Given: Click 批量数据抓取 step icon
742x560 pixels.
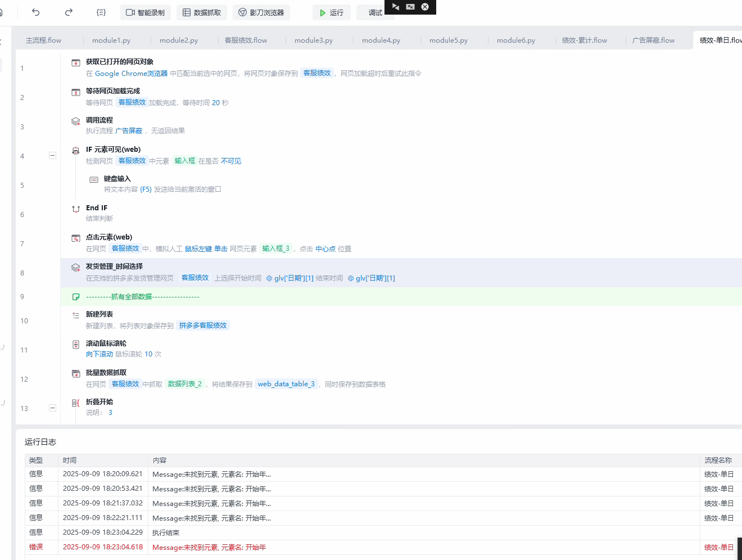Looking at the screenshot, I should (76, 374).
